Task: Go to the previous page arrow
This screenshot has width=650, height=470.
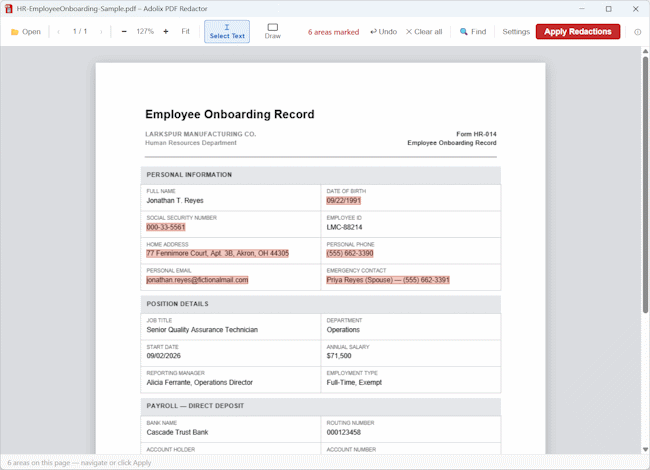Action: [58, 32]
